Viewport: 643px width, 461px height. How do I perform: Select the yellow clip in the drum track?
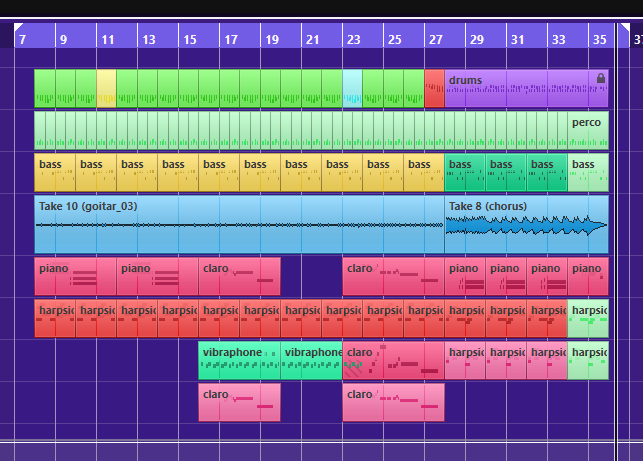click(106, 88)
